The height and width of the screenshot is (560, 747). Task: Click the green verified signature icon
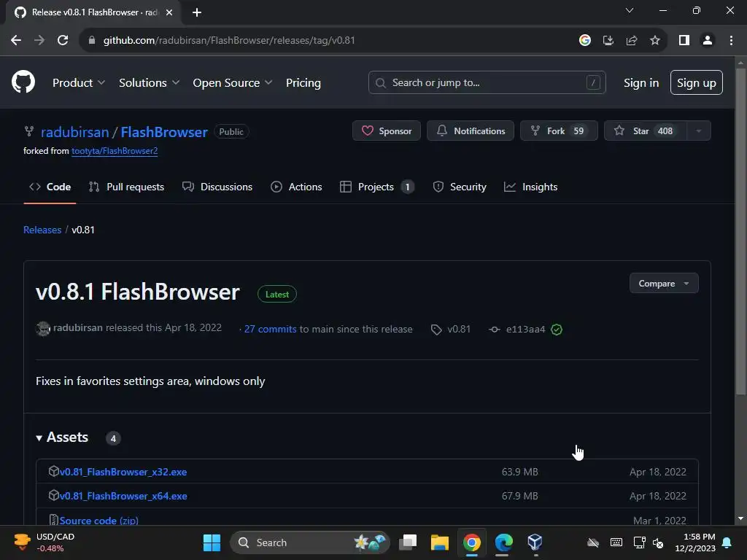pos(557,330)
